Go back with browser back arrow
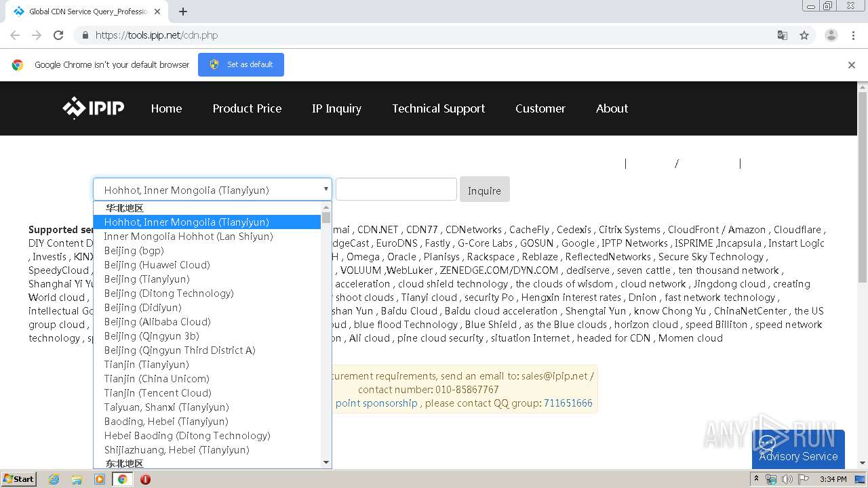The image size is (868, 488). pos(15,35)
